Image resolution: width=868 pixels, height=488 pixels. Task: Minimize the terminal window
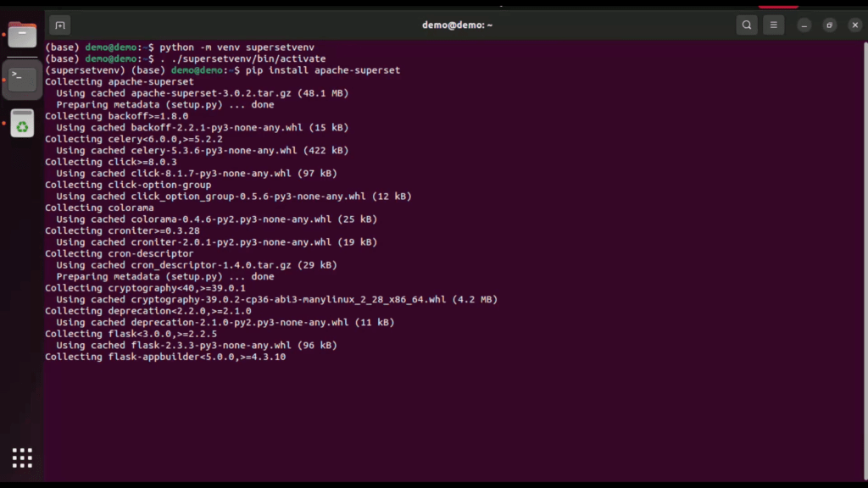pos(804,25)
